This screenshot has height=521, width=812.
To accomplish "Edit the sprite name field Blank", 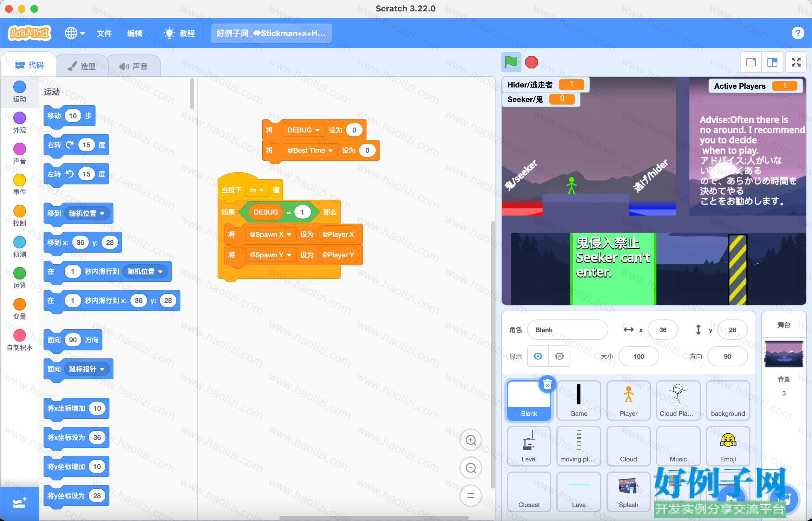I will point(567,330).
